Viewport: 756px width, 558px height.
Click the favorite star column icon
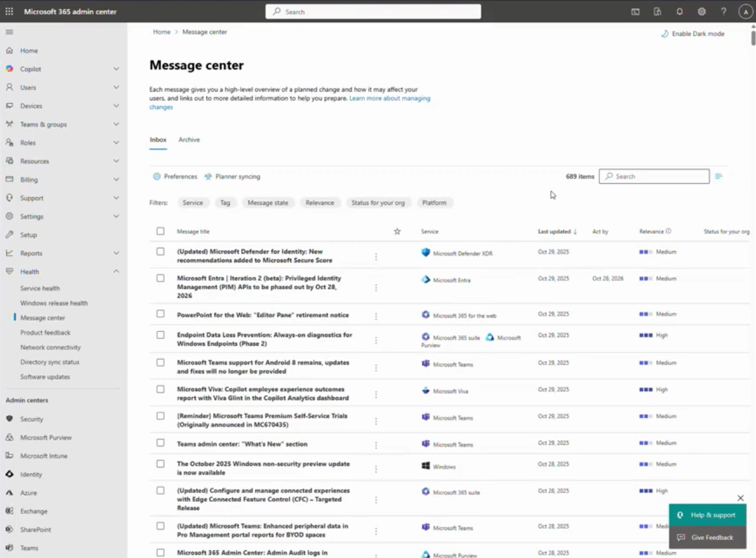click(397, 231)
